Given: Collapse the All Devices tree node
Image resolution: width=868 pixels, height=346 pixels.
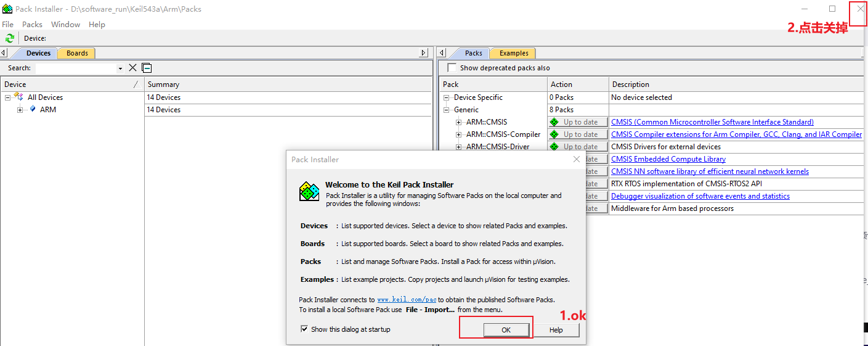Looking at the screenshot, I should point(7,97).
